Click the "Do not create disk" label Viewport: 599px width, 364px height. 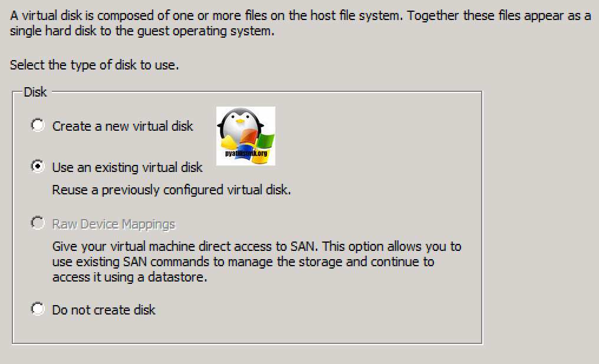pyautogui.click(x=104, y=309)
